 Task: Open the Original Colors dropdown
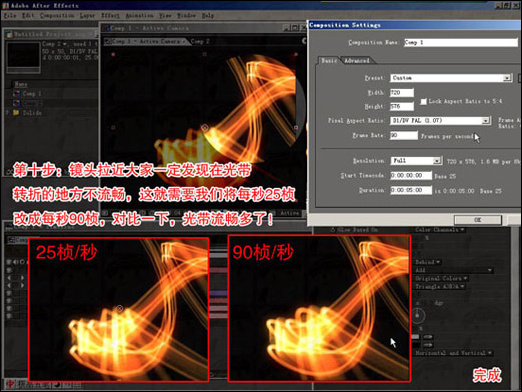pos(441,278)
